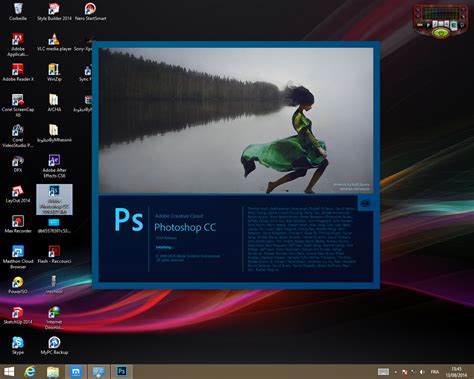Open Style Builder 2014 desktop shortcut
The image size is (474, 379).
54,12
